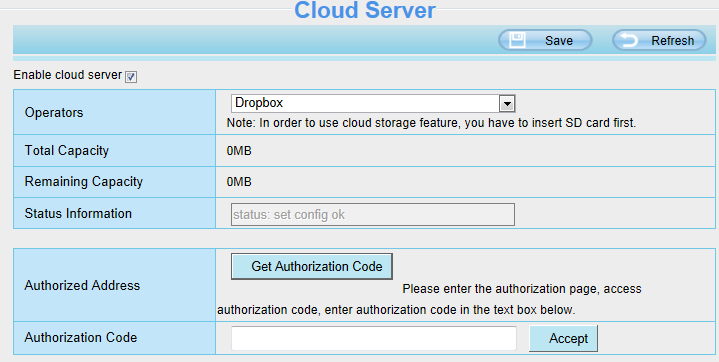Click the Cloud Server page title

(365, 10)
